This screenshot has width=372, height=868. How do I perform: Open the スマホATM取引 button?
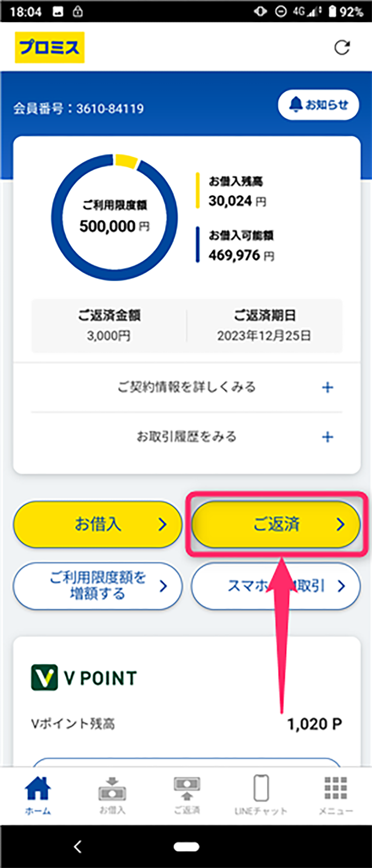(x=276, y=586)
